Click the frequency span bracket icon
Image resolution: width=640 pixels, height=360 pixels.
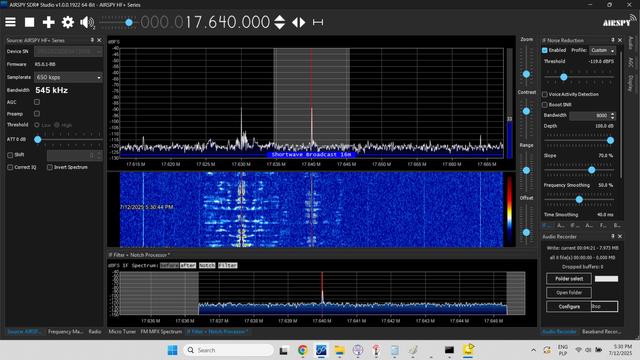[318, 22]
